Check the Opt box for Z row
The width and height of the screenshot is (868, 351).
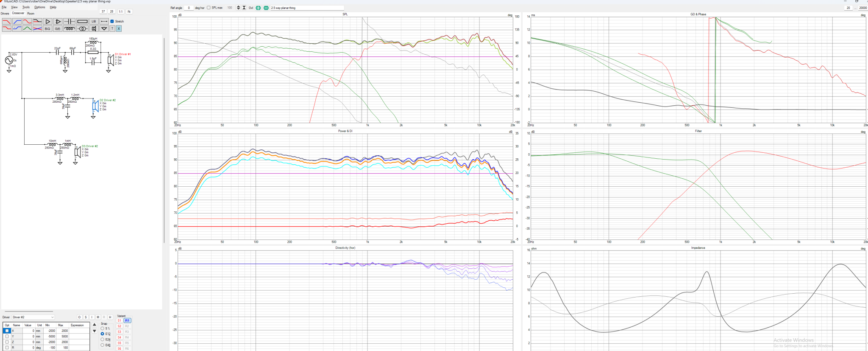point(7,342)
